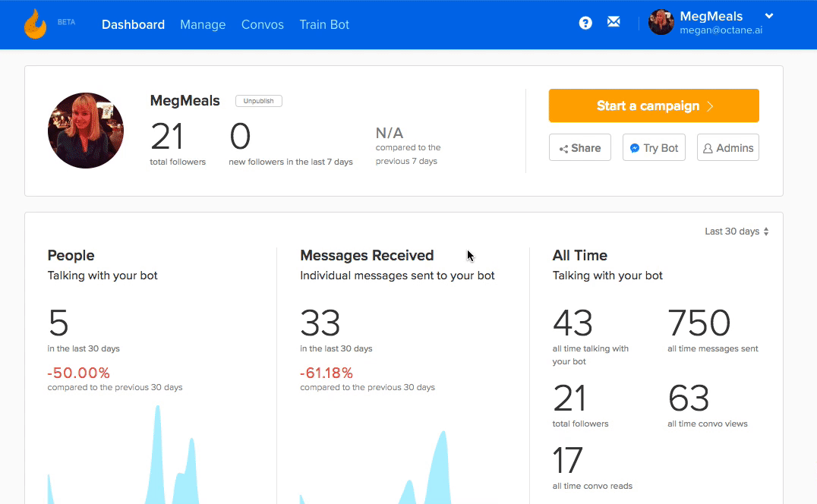This screenshot has width=817, height=504.
Task: Click the People heading
Action: pyautogui.click(x=71, y=255)
